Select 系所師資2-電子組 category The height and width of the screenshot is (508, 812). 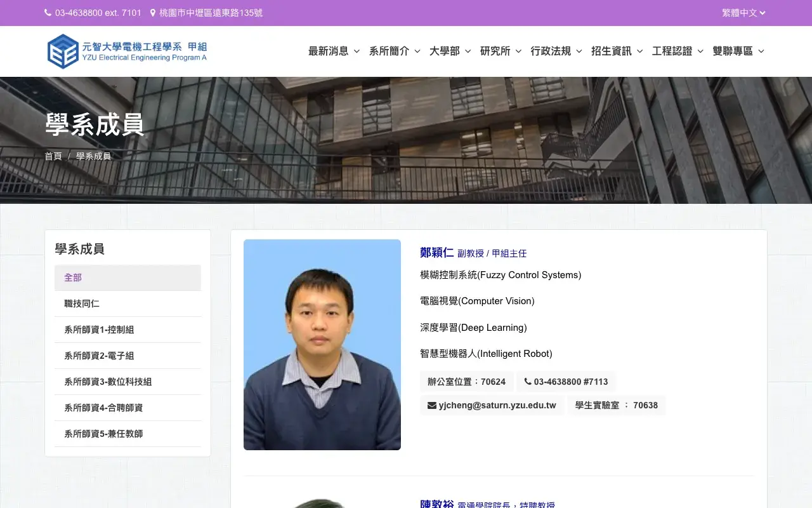[128, 356]
